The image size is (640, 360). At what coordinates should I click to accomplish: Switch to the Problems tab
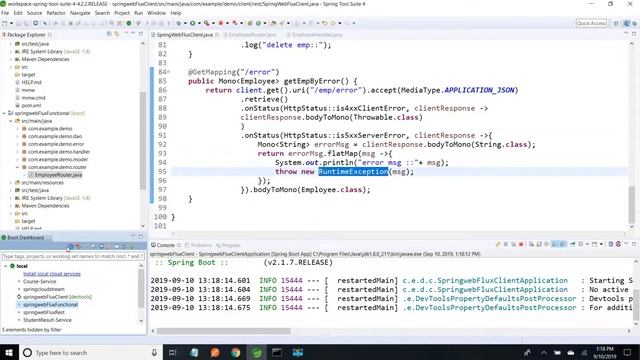pos(201,245)
